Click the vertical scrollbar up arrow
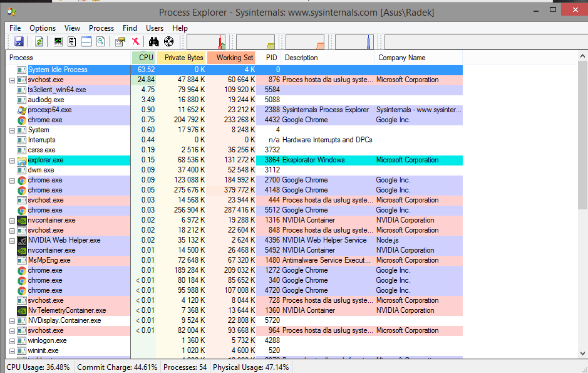 [x=582, y=56]
